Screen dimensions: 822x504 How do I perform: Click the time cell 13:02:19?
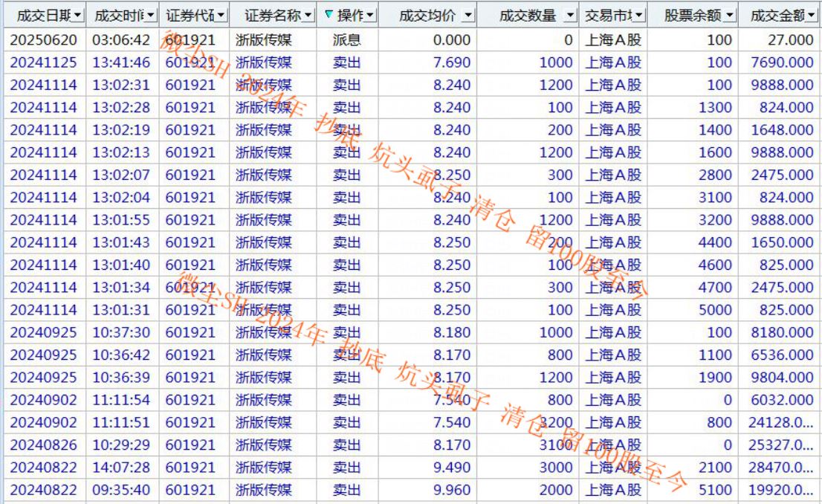(121, 130)
